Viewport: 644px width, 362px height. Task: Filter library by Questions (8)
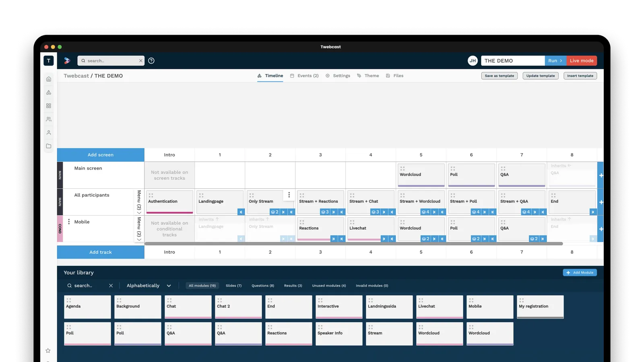pyautogui.click(x=263, y=286)
